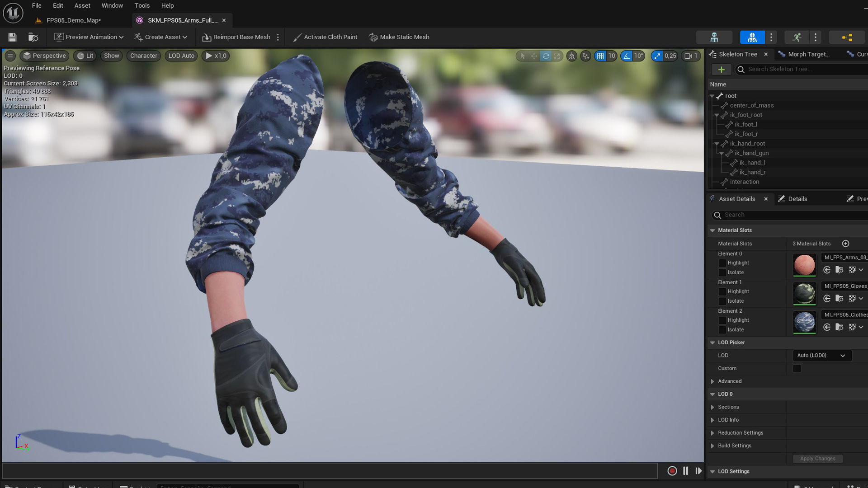Open the Create Asset dropdown

[160, 37]
